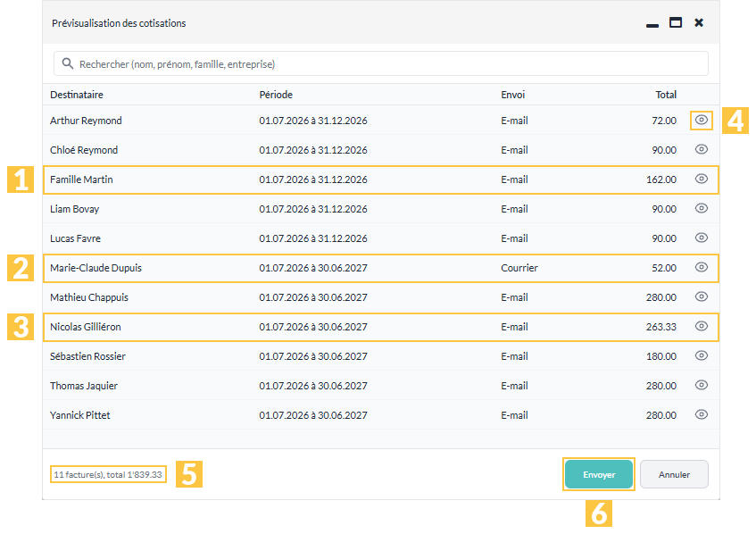Viewport: 756px width, 534px height.
Task: View Yannick Pittet's invoice eye icon
Action: (x=701, y=414)
